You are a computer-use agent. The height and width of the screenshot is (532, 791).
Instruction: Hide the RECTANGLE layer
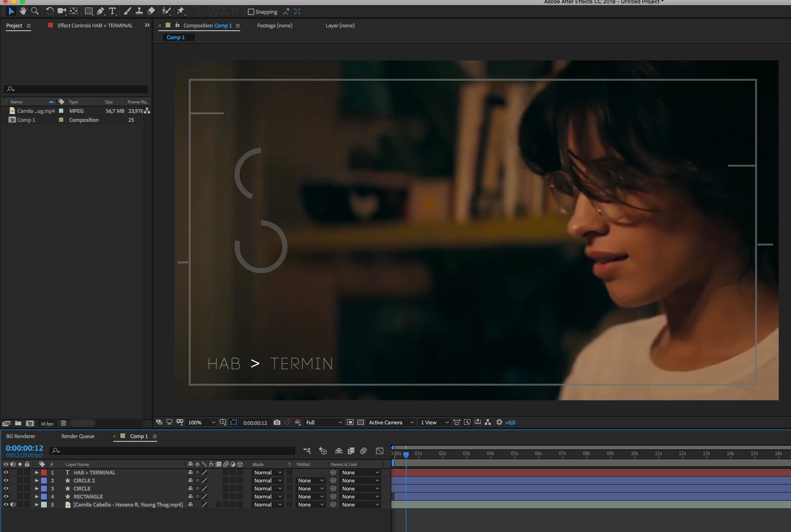click(6, 497)
